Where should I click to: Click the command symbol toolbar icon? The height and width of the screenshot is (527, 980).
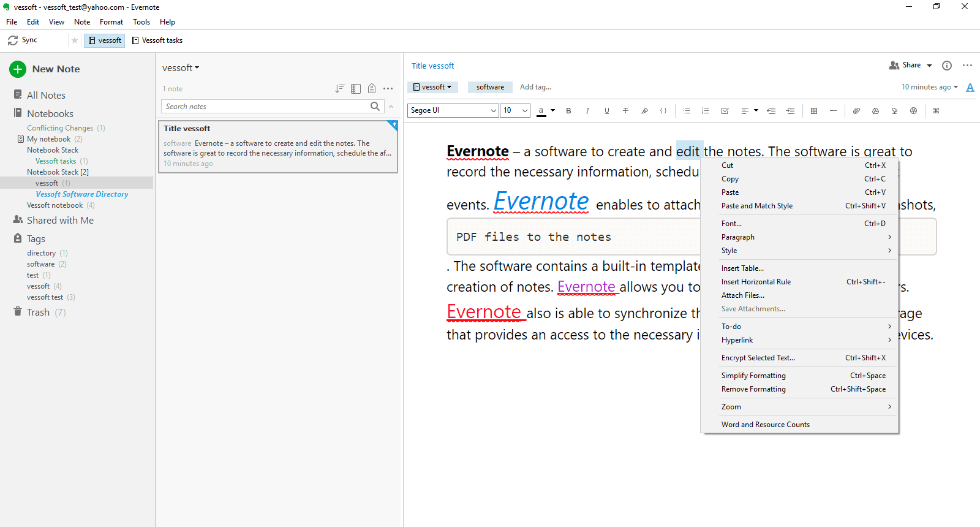pos(936,111)
